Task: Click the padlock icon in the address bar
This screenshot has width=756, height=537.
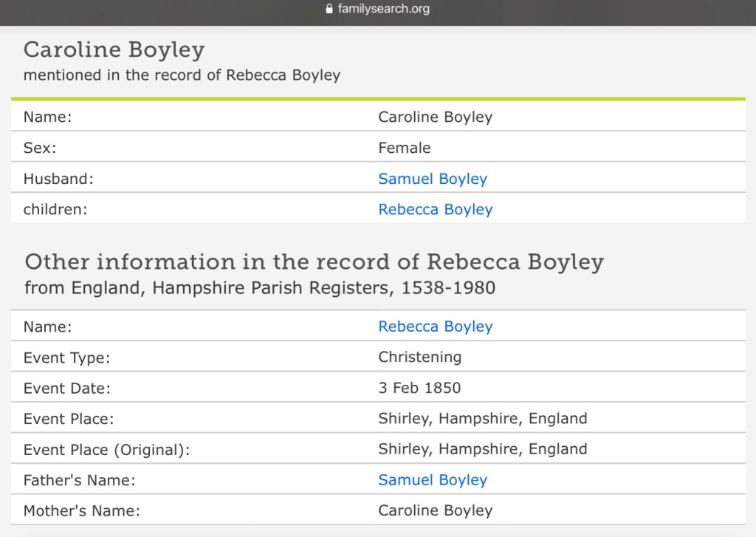Action: (x=329, y=10)
